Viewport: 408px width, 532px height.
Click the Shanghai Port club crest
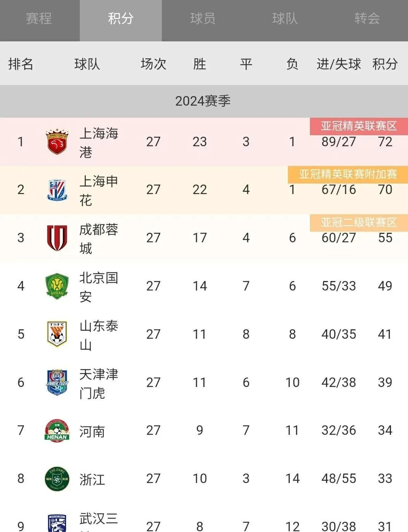(x=57, y=142)
